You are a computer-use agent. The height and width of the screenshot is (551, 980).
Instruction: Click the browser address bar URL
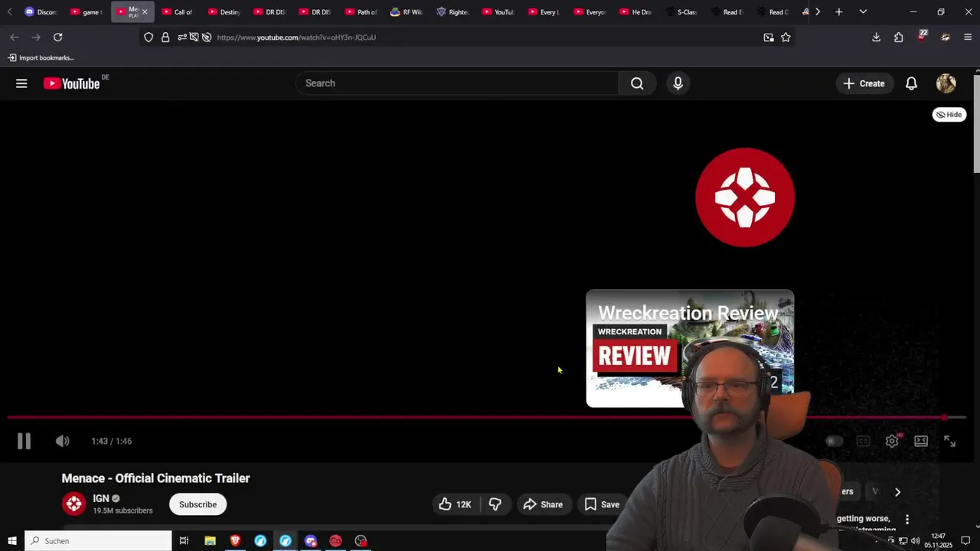tap(296, 37)
